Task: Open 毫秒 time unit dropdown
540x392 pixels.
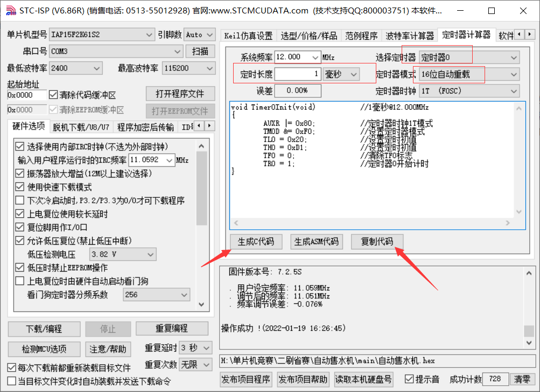Action: click(341, 74)
